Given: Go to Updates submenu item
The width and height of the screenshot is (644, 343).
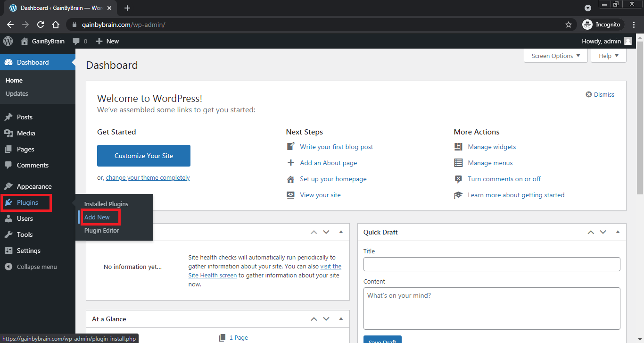Looking at the screenshot, I should (17, 93).
